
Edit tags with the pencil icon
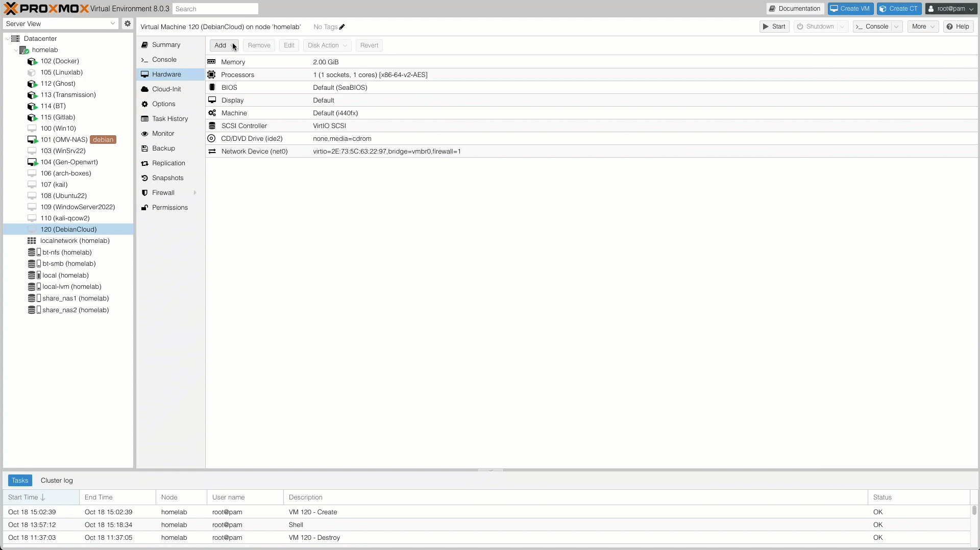coord(342,27)
